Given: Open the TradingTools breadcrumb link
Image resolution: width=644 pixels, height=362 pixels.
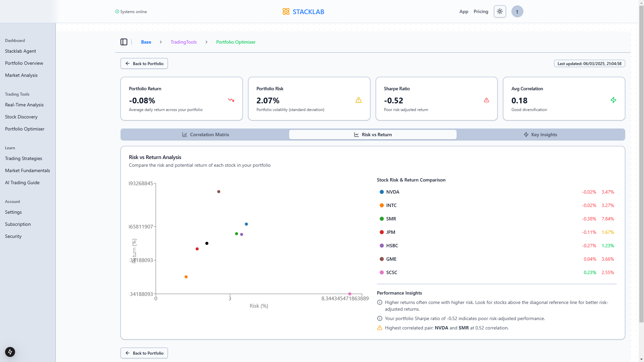Looking at the screenshot, I should click(183, 42).
